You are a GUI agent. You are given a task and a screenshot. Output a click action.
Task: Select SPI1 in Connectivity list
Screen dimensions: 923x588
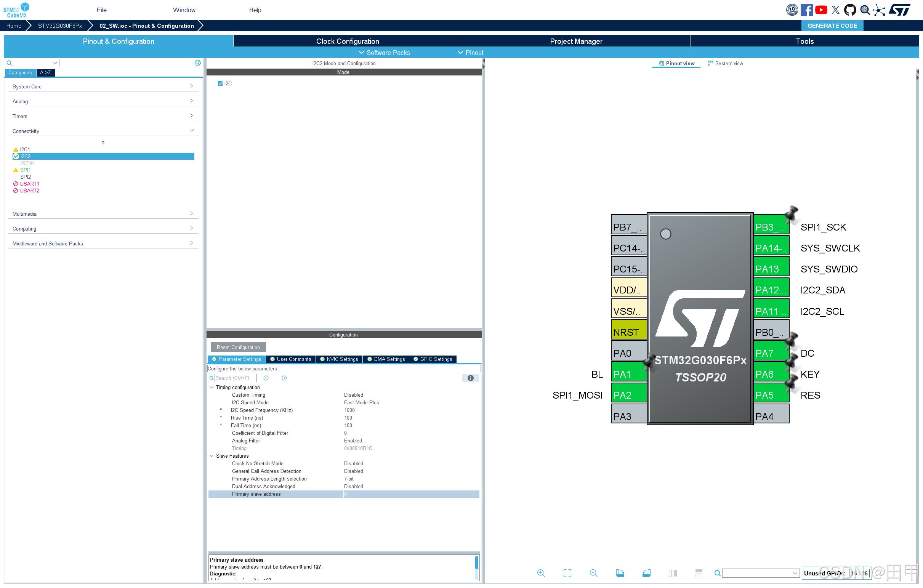26,170
